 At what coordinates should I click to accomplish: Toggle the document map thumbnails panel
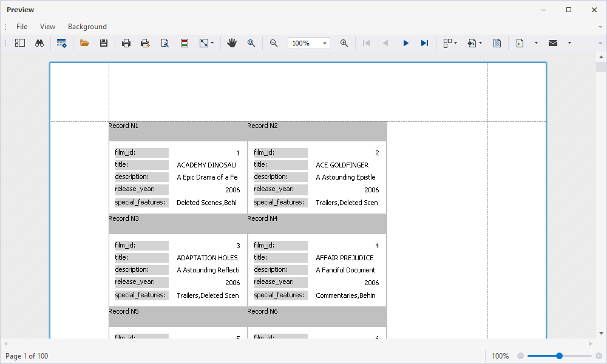click(20, 43)
